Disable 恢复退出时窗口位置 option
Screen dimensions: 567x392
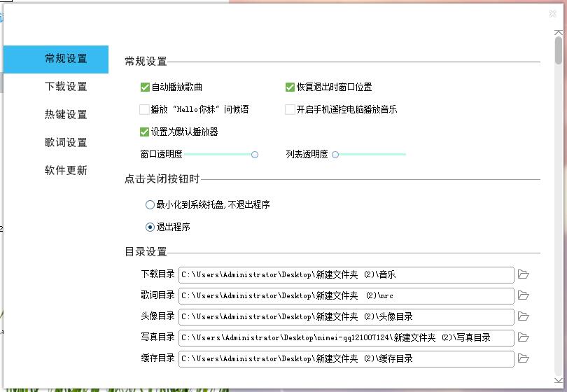point(290,87)
